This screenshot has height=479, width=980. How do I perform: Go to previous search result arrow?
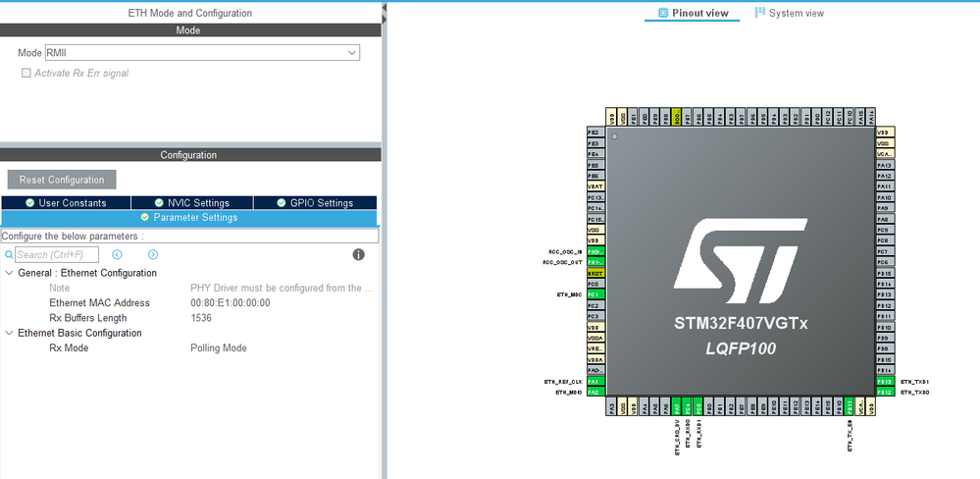pos(117,254)
